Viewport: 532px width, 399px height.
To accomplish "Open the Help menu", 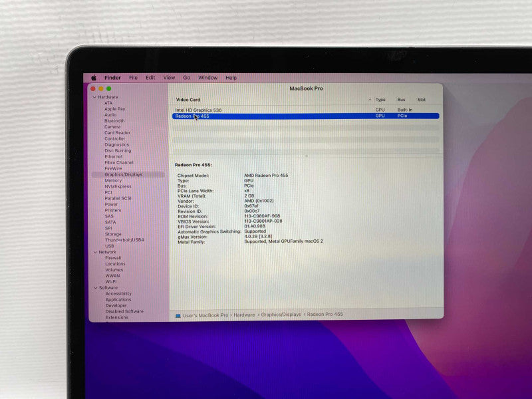I will click(x=231, y=78).
